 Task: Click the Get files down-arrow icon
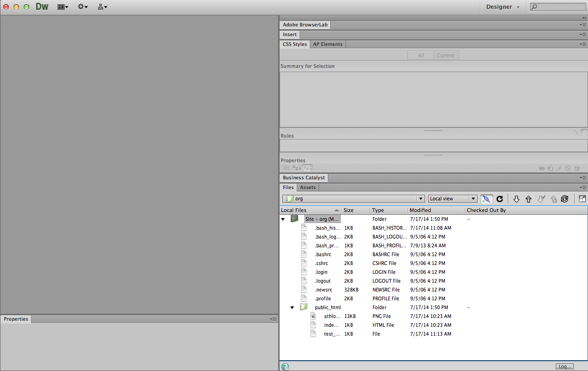[x=516, y=199]
